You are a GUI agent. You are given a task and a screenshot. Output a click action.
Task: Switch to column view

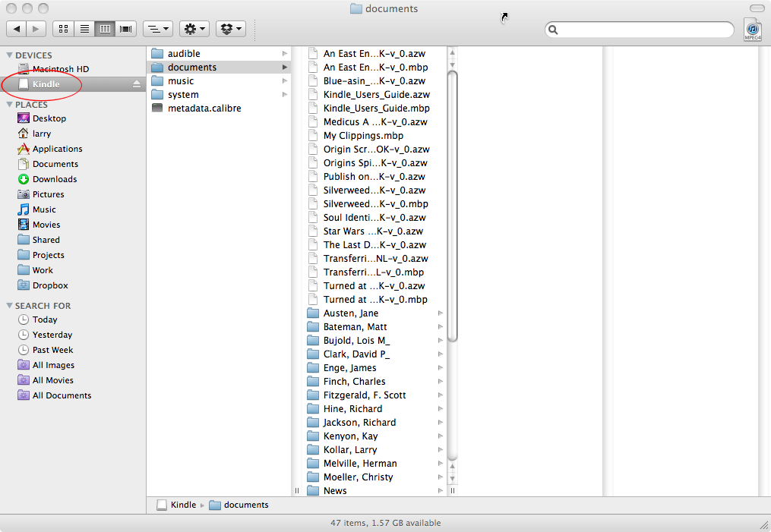(106, 29)
